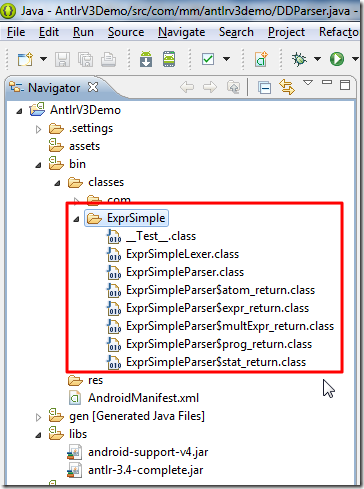Select ExprSimpleParser.class file
The image size is (364, 489).
coord(185,272)
